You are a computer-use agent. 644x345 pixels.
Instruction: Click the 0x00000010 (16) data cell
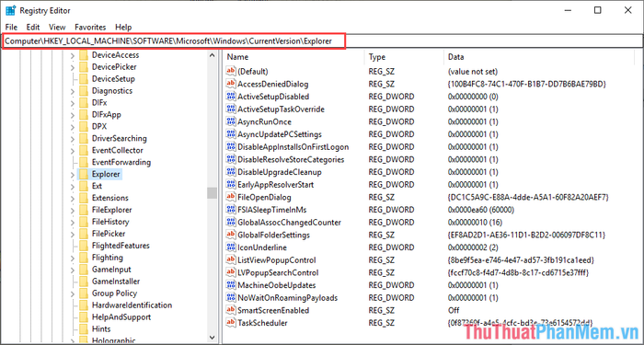click(x=475, y=223)
